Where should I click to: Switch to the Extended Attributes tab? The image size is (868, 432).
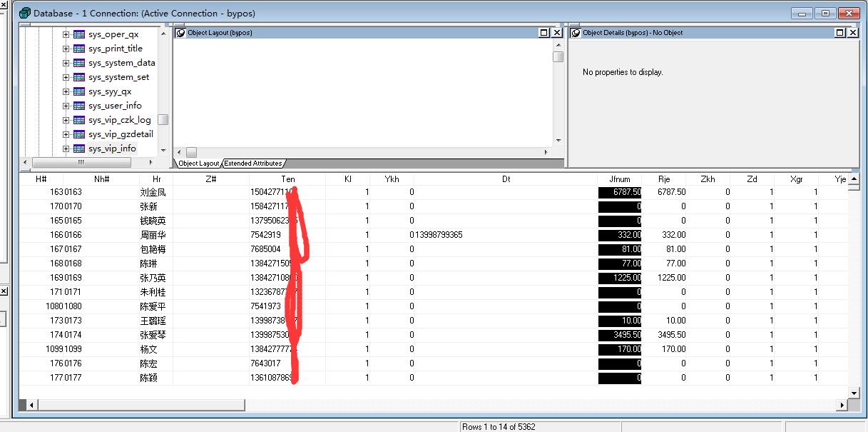pos(252,163)
